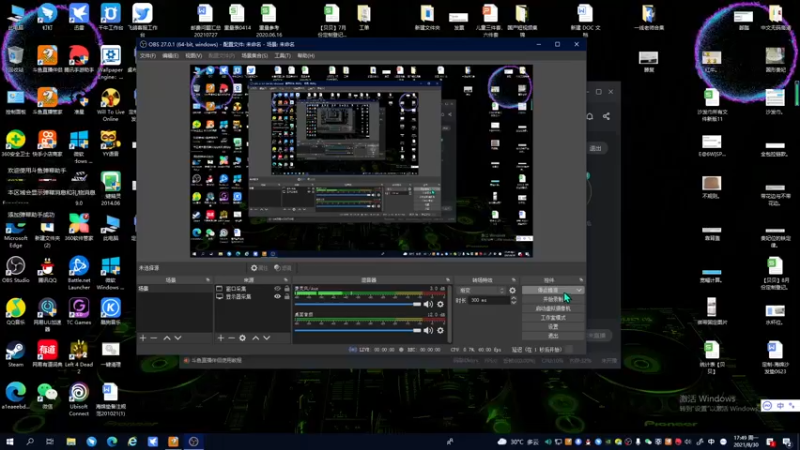The width and height of the screenshot is (800, 450).
Task: Click the Start Recording button
Action: pos(553,299)
